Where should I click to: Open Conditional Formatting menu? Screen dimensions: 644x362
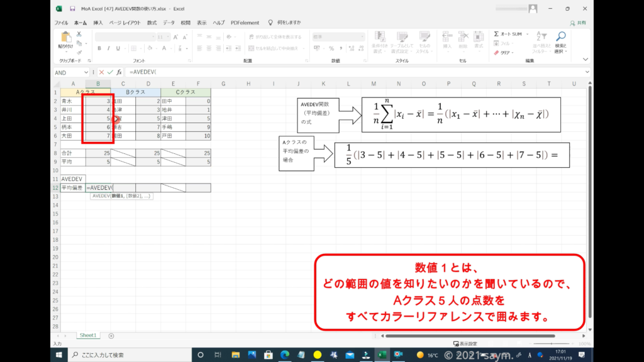pos(379,42)
